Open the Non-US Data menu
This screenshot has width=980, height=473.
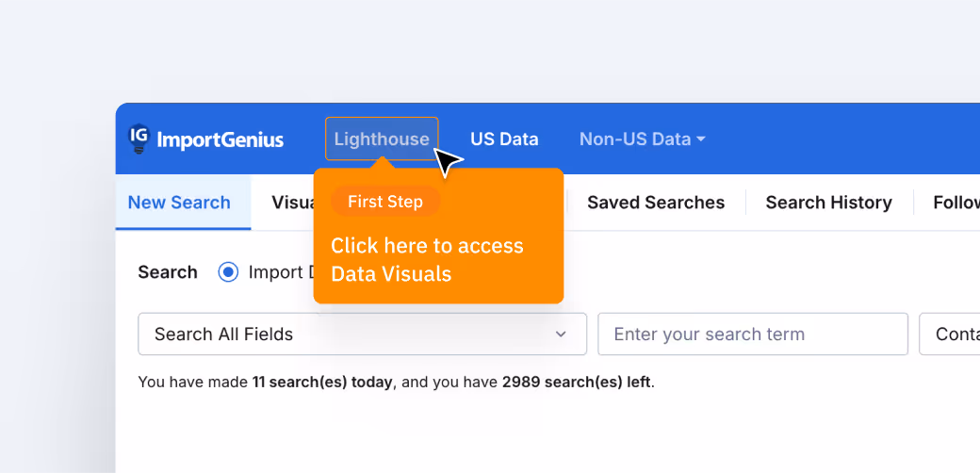tap(635, 139)
